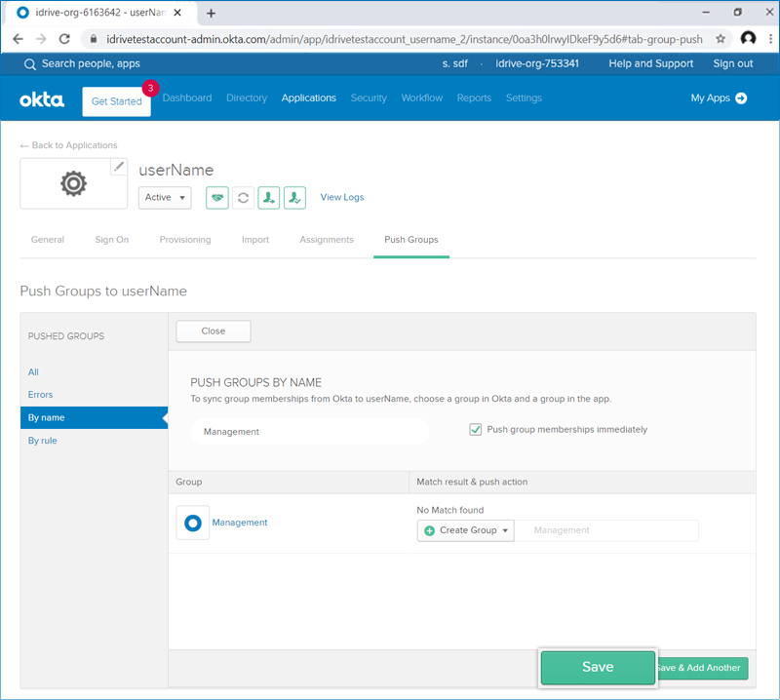
Task: Click the notification badge showing 3
Action: pyautogui.click(x=150, y=88)
